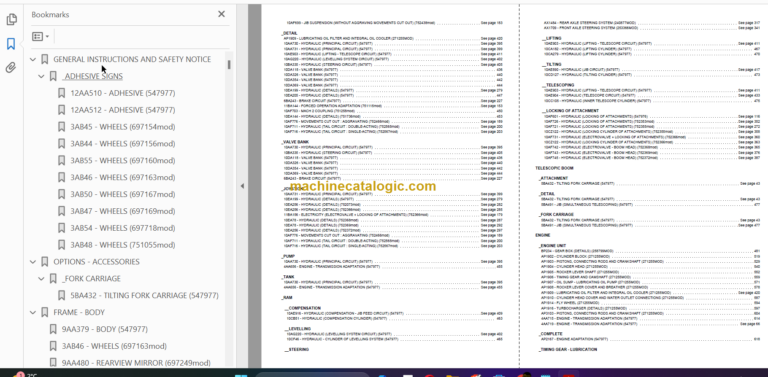Open bookmark 9AA379 - BODY (547977)

point(104,330)
